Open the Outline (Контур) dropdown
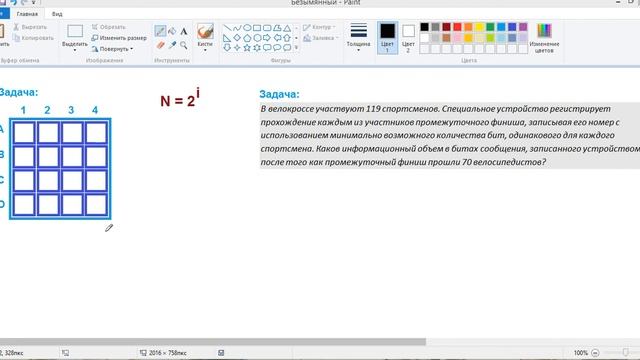The image size is (640, 360). click(319, 27)
